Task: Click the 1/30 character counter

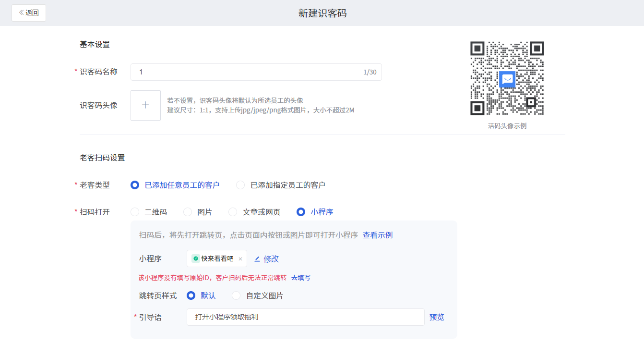Action: tap(370, 72)
